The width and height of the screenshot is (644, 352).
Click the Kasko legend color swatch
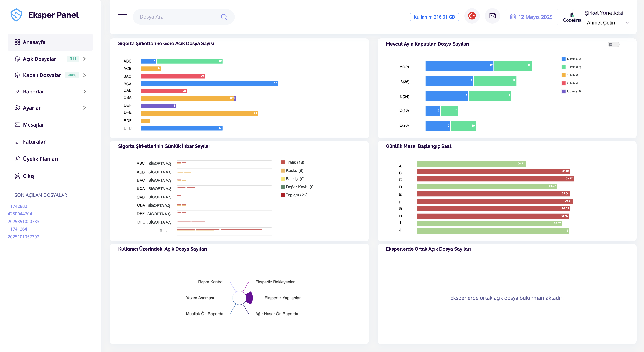(x=283, y=171)
